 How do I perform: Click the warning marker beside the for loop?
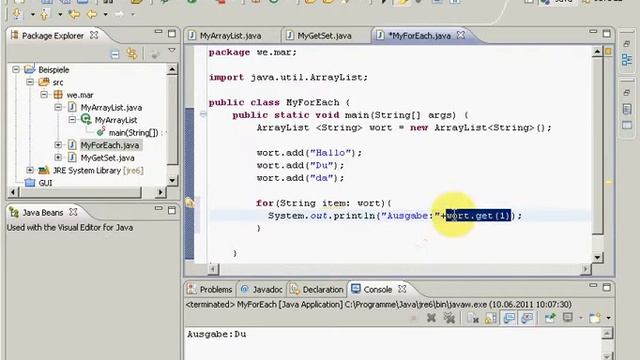click(190, 202)
